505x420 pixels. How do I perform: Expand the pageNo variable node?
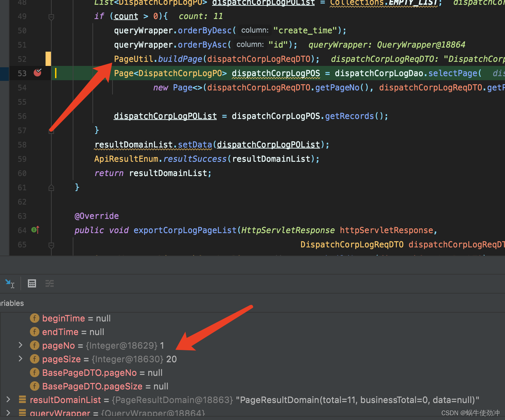20,345
